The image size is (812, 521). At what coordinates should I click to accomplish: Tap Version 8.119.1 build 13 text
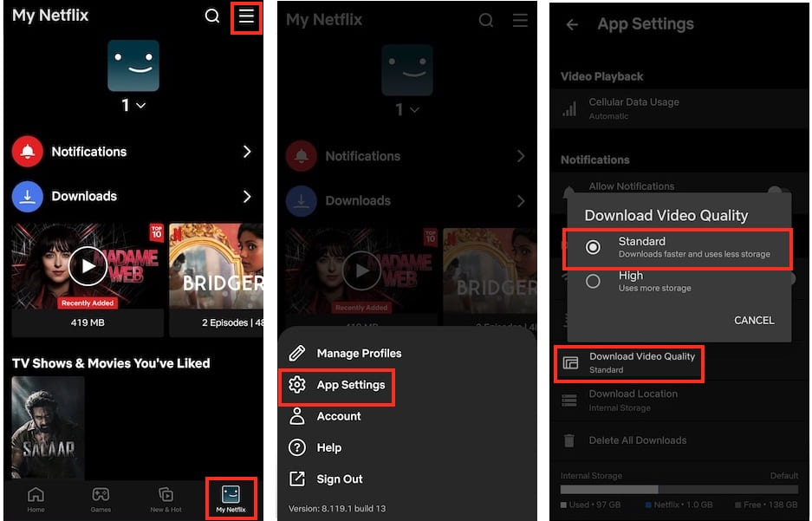click(x=336, y=509)
